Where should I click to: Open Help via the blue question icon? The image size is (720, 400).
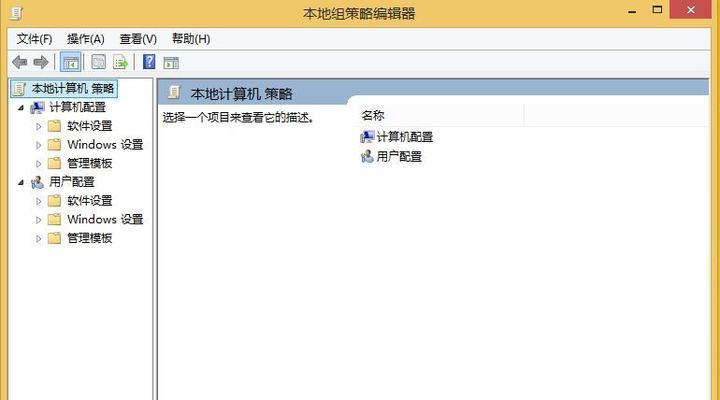pyautogui.click(x=149, y=62)
